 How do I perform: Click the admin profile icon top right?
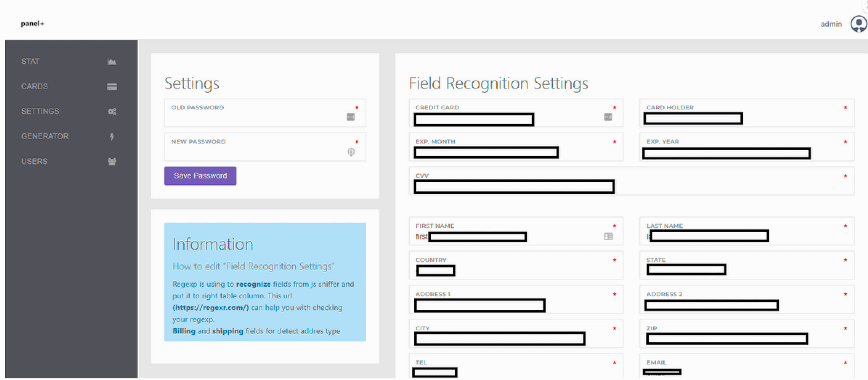857,24
